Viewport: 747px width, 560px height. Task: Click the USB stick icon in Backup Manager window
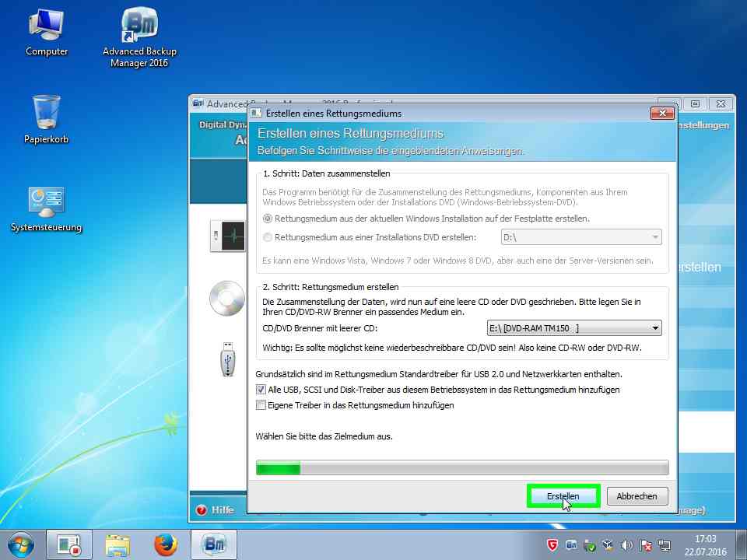[x=228, y=359]
